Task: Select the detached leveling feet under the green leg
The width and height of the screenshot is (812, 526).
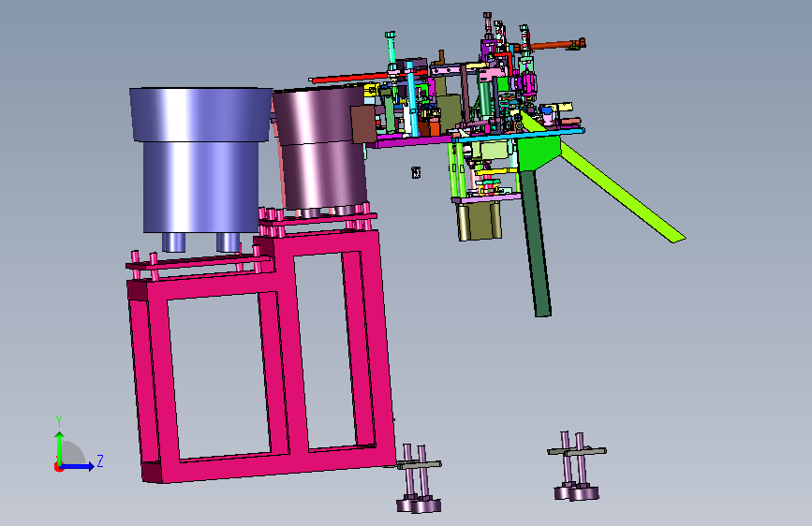Action: pyautogui.click(x=576, y=466)
